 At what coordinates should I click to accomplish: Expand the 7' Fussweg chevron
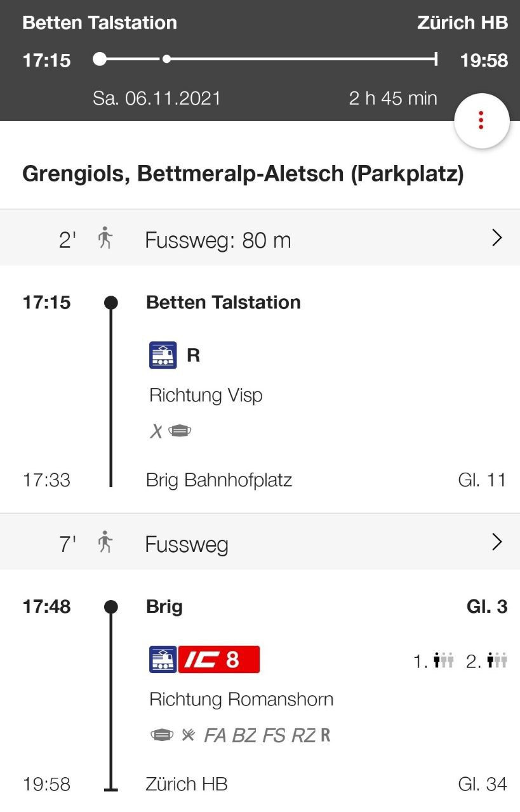tap(497, 542)
